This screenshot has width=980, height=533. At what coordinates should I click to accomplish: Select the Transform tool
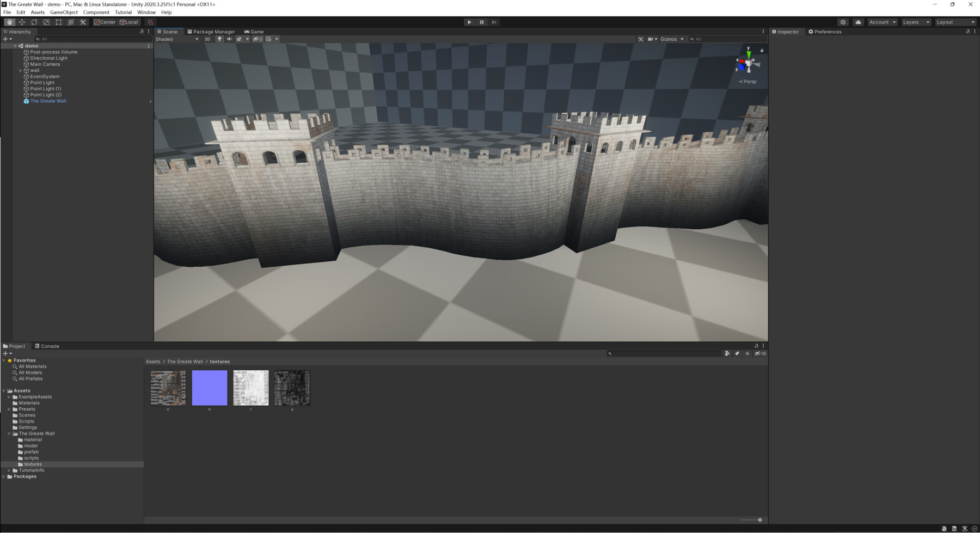click(x=71, y=22)
